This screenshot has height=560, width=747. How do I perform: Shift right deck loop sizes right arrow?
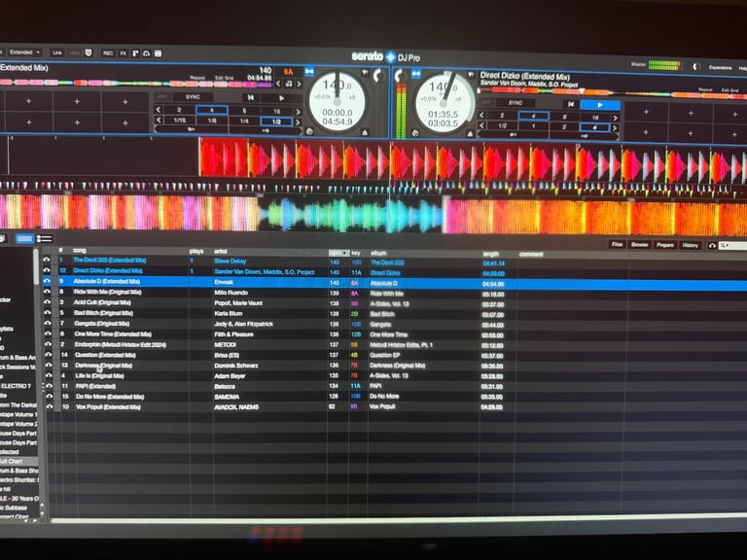pos(616,118)
